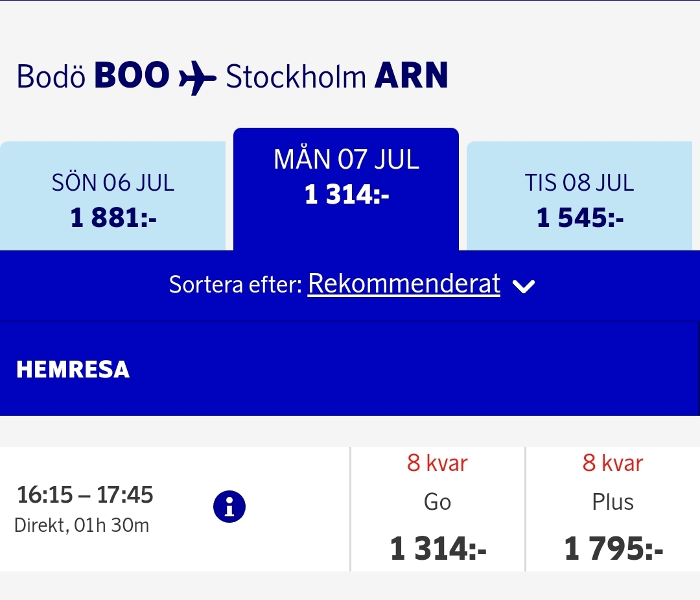Open flight info icon for 16:15 departure
Screen dimensions: 700x600
229,507
